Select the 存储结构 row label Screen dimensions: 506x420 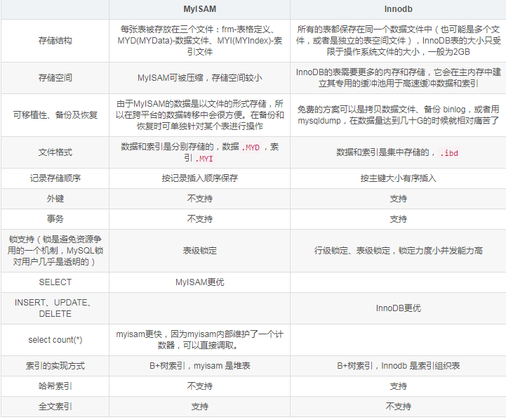click(55, 41)
